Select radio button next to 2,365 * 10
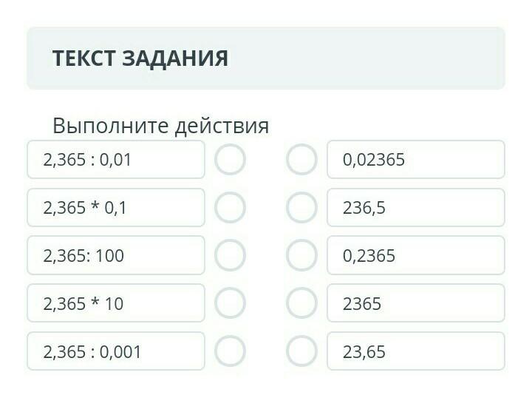The width and height of the screenshot is (532, 412). (x=230, y=303)
